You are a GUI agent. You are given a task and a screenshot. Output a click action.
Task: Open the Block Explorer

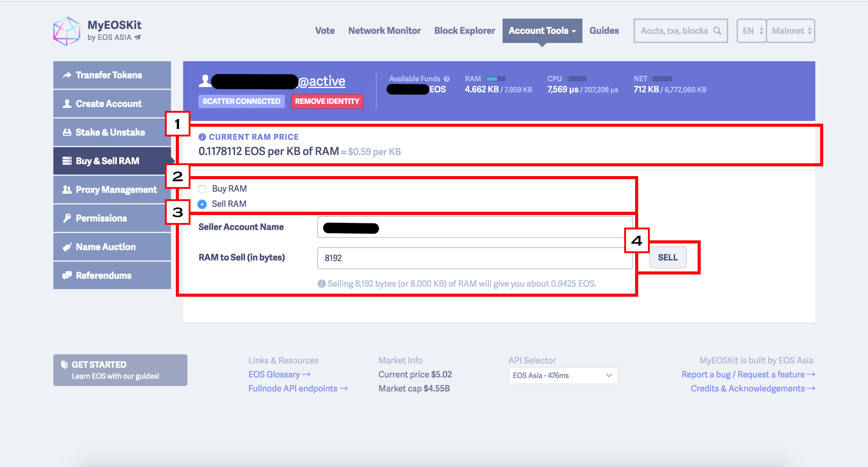point(464,31)
